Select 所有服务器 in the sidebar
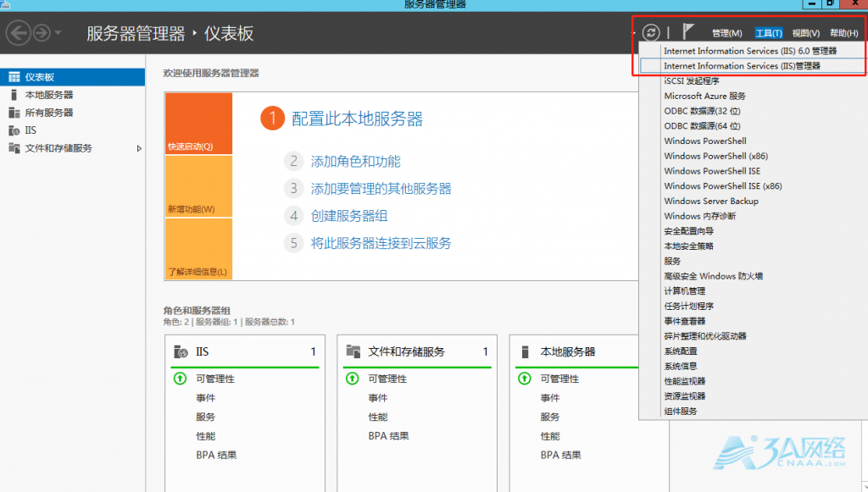Screen dimensions: 868x492 coord(73,113)
